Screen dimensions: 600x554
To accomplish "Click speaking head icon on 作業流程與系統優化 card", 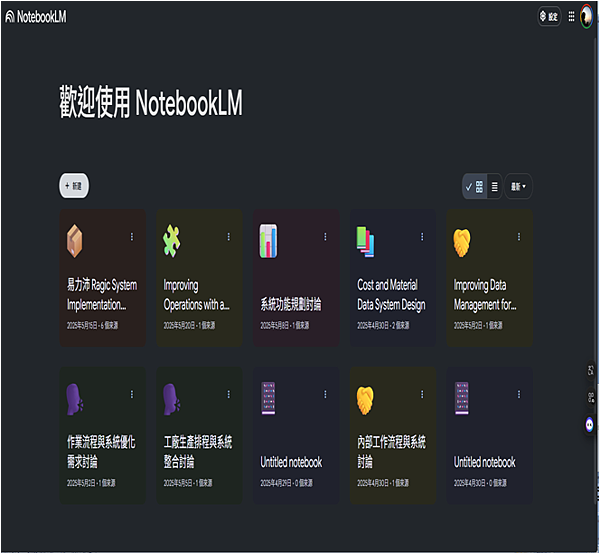I will point(75,399).
